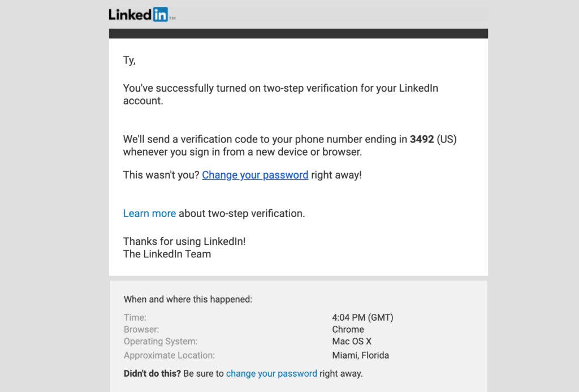The image size is (579, 392).
Task: Click the bold "Didn't do this?" text
Action: [x=152, y=373]
